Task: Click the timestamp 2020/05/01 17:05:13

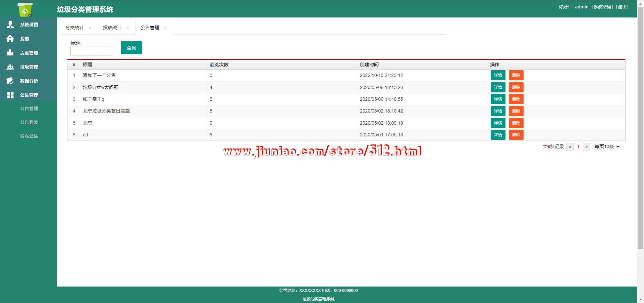Action: point(381,135)
